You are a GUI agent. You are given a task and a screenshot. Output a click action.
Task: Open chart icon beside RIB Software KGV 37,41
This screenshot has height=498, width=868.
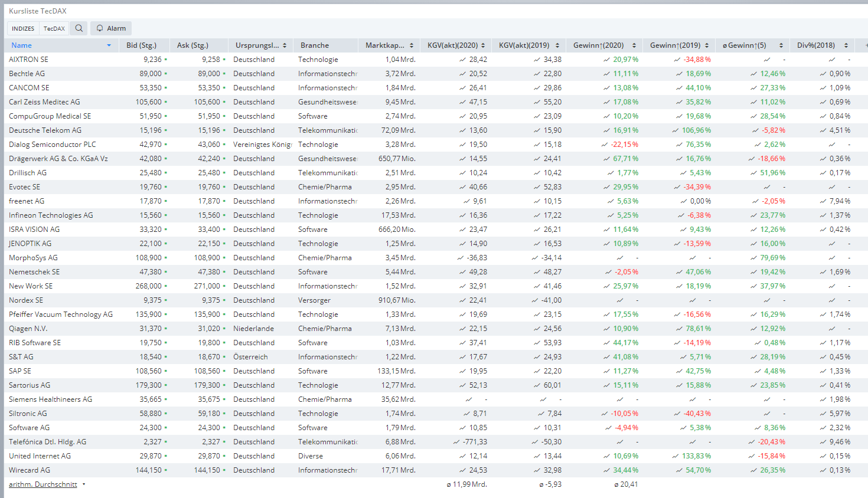(463, 343)
